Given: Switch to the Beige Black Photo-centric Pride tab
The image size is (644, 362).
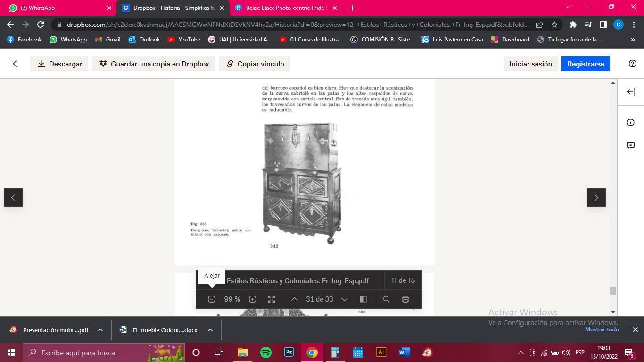Looking at the screenshot, I should point(287,8).
